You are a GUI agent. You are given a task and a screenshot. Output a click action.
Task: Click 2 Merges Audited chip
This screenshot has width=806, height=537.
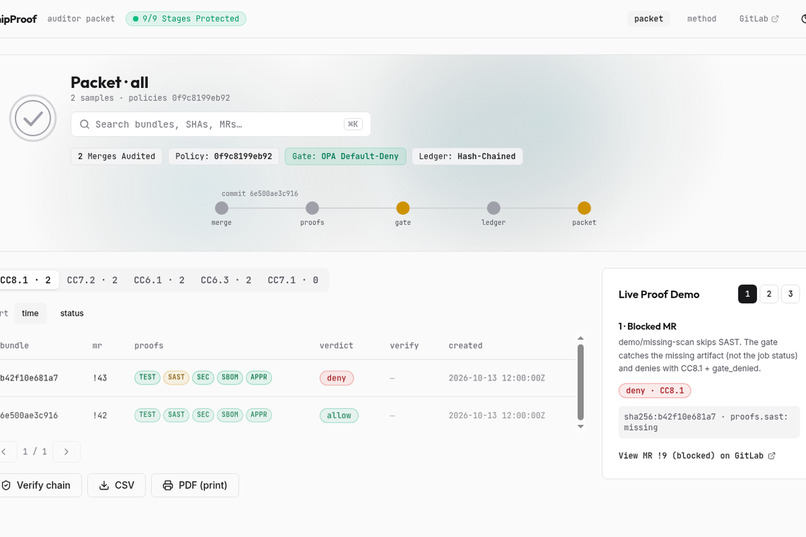coord(117,156)
